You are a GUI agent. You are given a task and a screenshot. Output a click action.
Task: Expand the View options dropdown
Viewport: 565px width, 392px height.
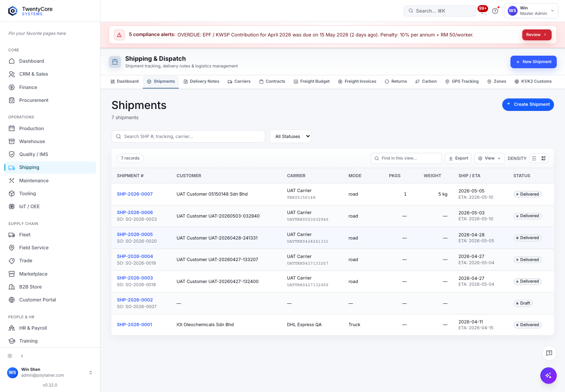tap(490, 158)
